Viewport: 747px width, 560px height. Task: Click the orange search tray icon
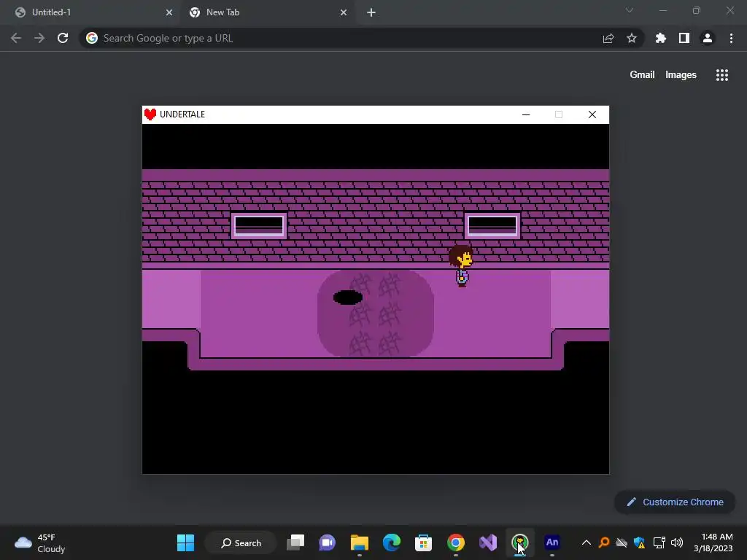click(604, 542)
